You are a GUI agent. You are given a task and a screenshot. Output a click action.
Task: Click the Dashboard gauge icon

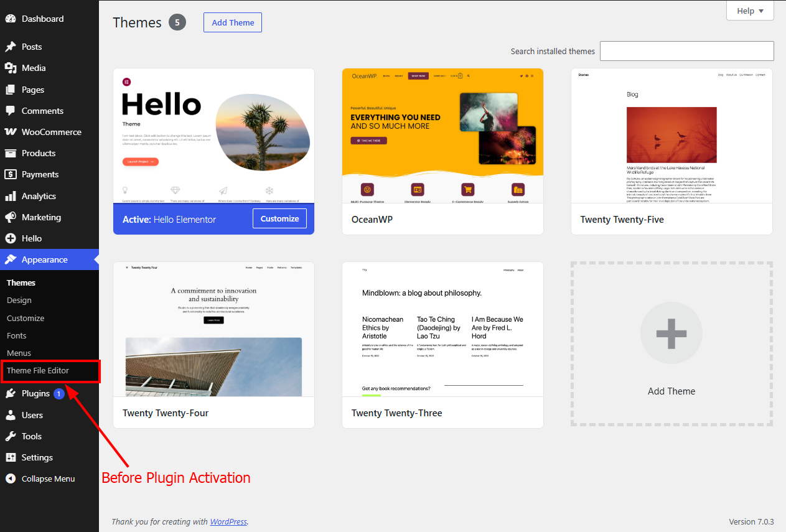[11, 19]
